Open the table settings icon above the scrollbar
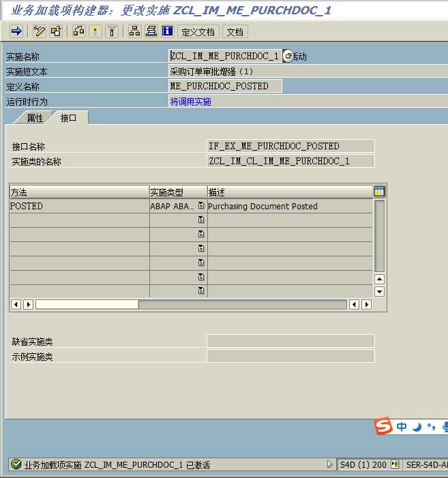Image resolution: width=448 pixels, height=478 pixels. [x=379, y=192]
